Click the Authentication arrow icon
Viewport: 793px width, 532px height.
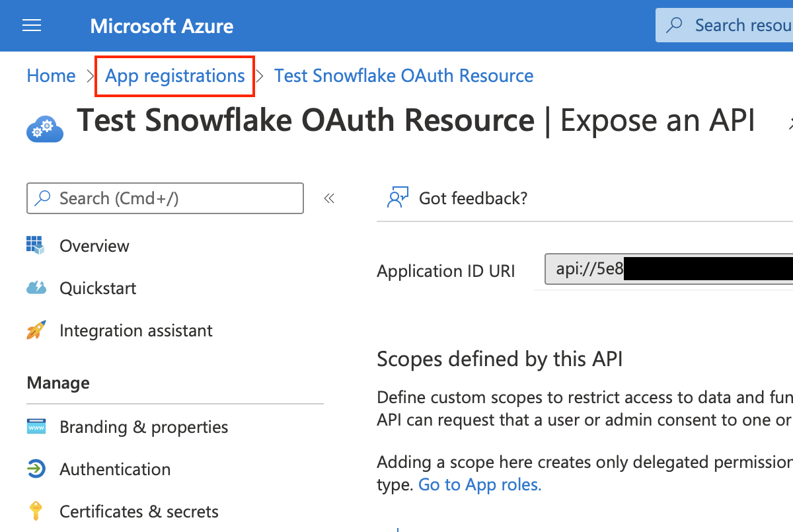(x=35, y=469)
